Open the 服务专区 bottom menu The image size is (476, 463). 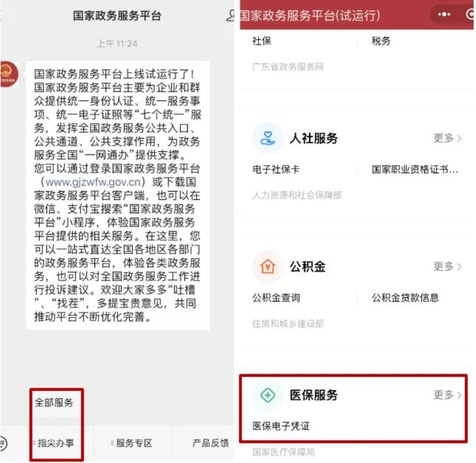click(x=131, y=443)
